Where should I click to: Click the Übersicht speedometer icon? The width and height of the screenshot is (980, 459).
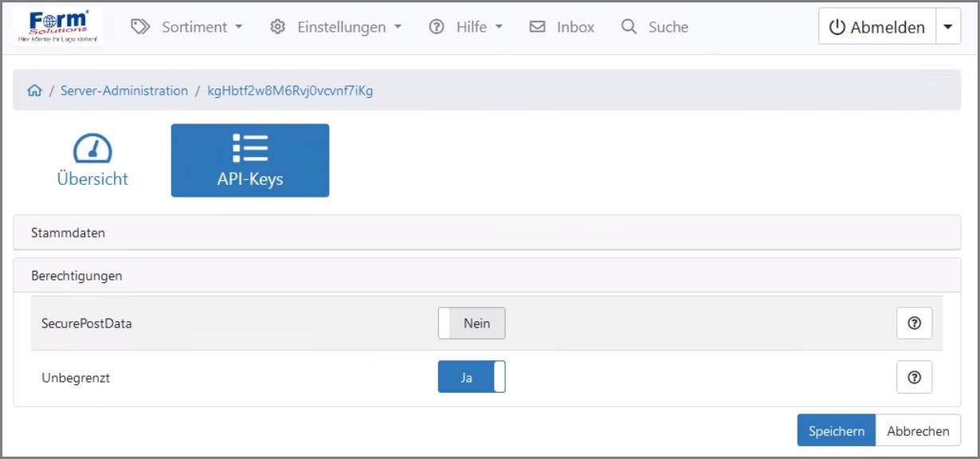[92, 148]
